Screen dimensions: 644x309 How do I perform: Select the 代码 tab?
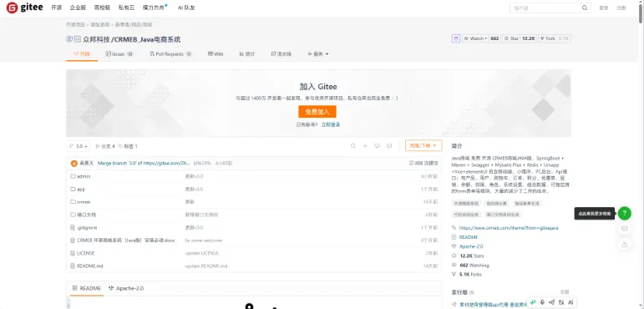[82, 53]
